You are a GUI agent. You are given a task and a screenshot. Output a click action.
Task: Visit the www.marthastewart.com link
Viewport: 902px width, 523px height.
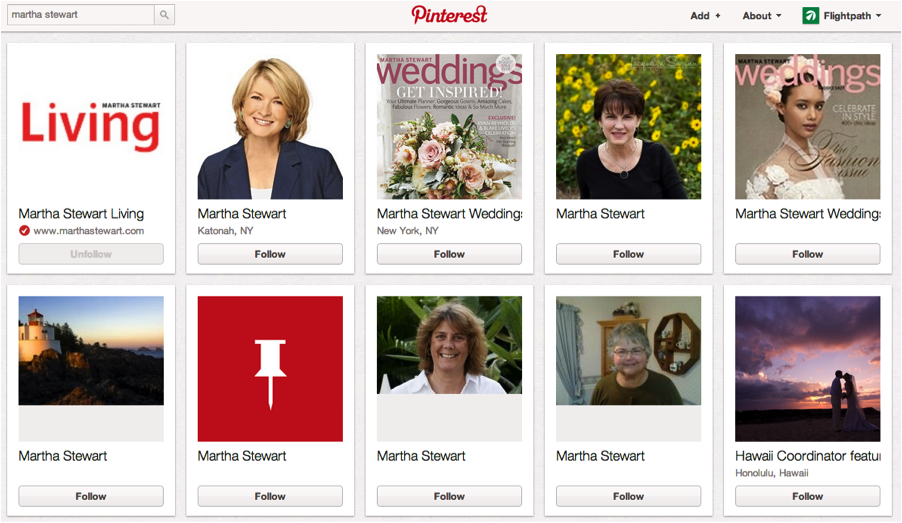[89, 231]
